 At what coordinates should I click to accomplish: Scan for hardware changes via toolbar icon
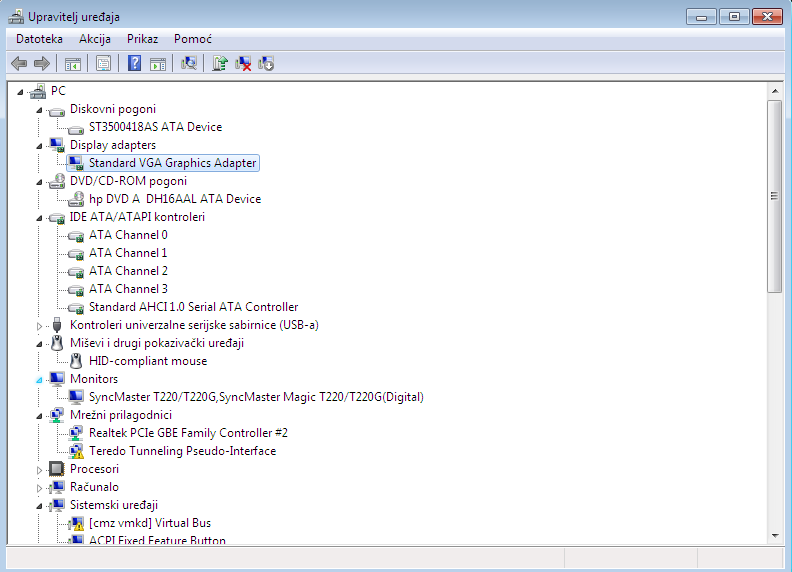188,63
